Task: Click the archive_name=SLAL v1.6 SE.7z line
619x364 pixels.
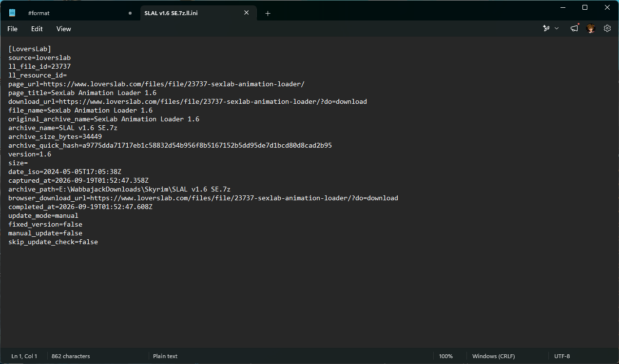Action: 63,128
